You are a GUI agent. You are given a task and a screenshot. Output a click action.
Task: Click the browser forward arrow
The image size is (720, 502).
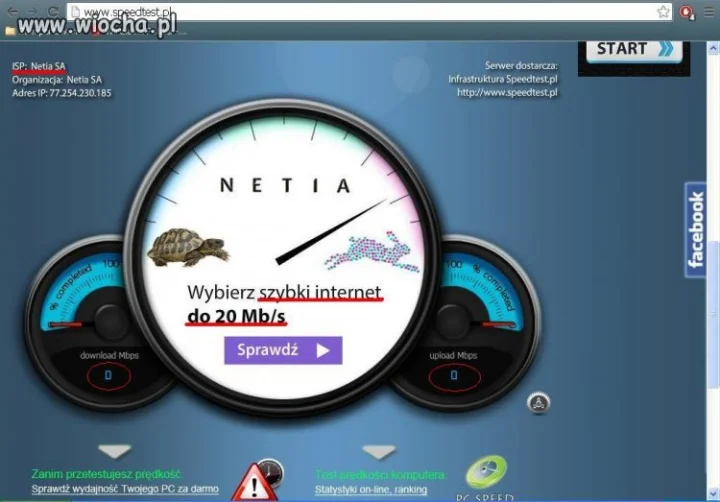click(x=32, y=11)
